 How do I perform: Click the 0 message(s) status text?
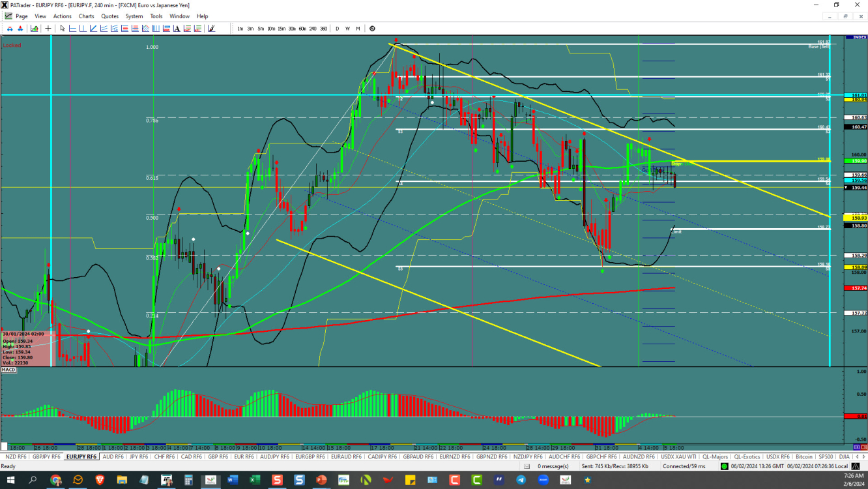553,466
